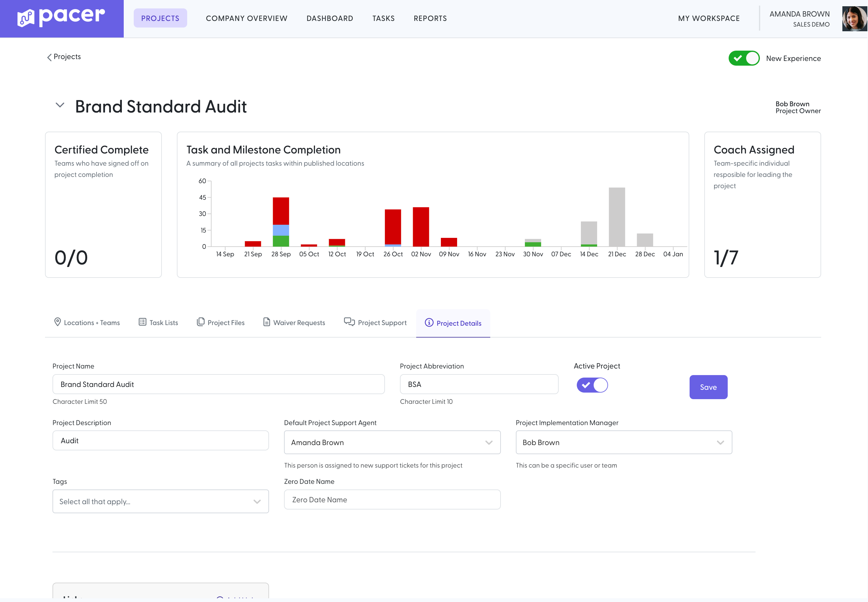The image size is (868, 602).
Task: Click the gray 21 Dec bar
Action: 617,217
